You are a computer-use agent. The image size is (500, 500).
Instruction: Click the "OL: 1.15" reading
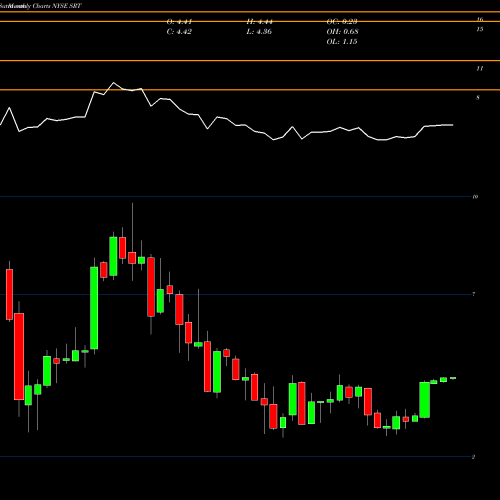click(342, 42)
